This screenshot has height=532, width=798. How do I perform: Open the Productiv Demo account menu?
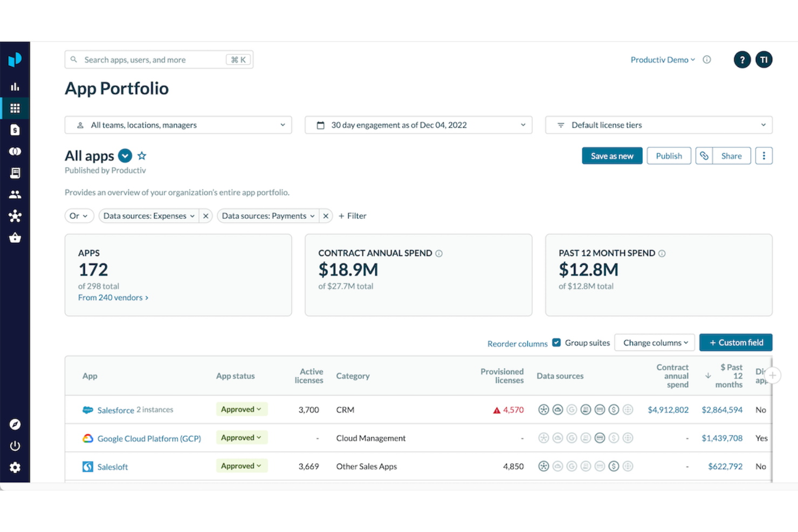tap(662, 59)
